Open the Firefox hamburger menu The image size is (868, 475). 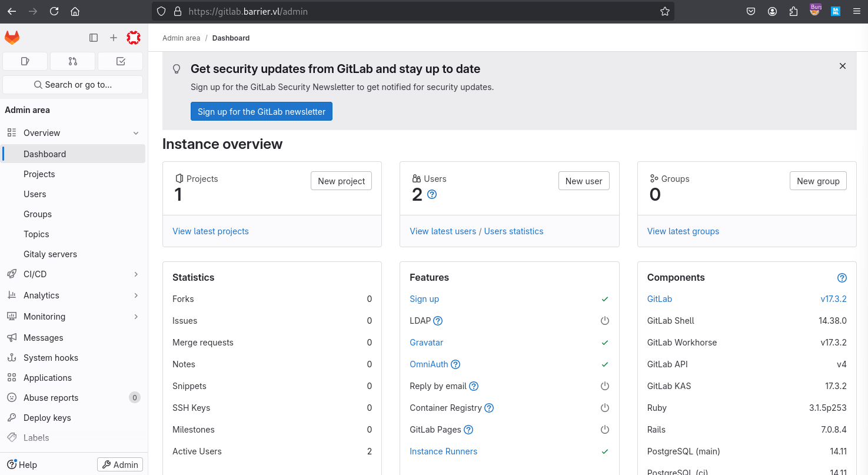pos(856,11)
